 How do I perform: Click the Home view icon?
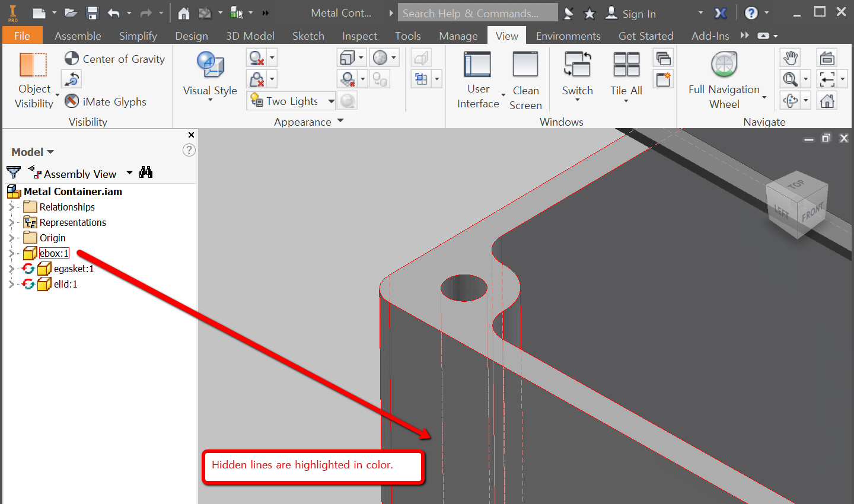[x=827, y=100]
